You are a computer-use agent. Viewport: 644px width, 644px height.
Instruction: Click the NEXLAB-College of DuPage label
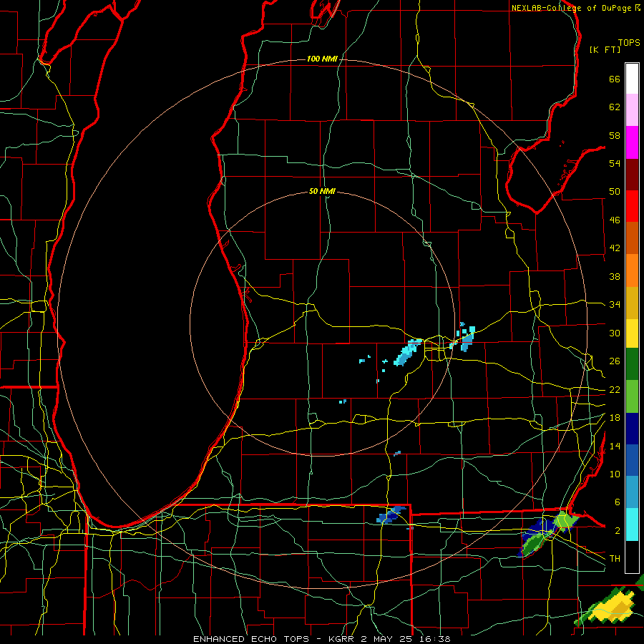click(x=571, y=8)
